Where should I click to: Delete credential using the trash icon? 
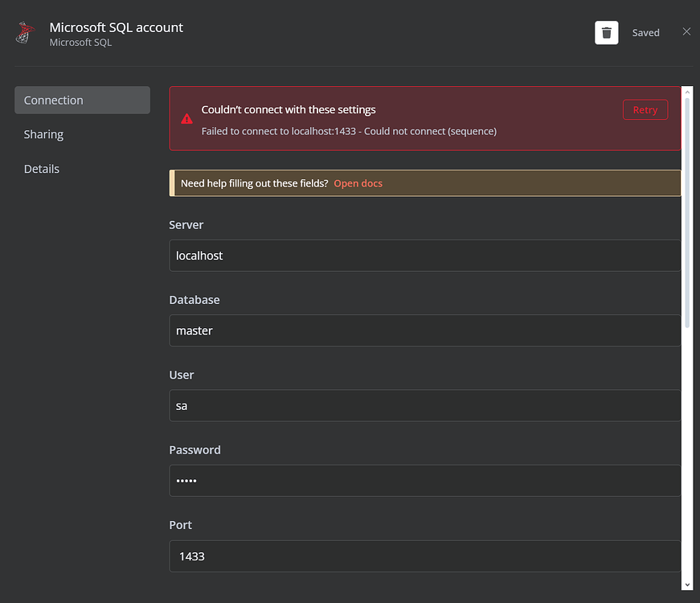point(606,33)
